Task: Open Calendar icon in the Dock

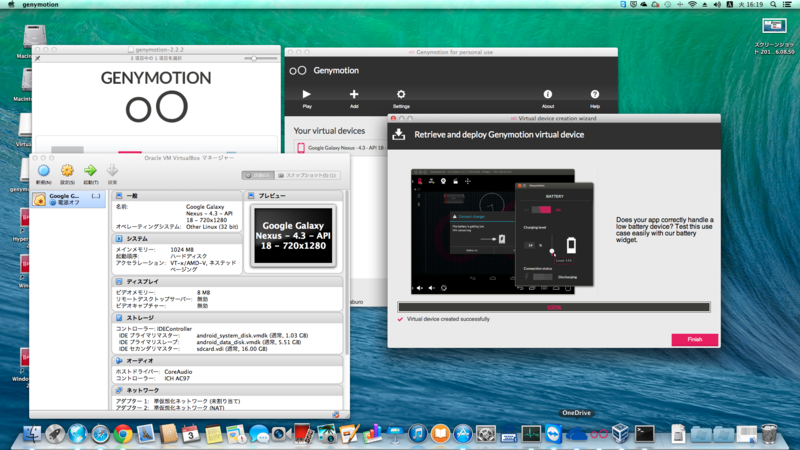Action: click(191, 434)
